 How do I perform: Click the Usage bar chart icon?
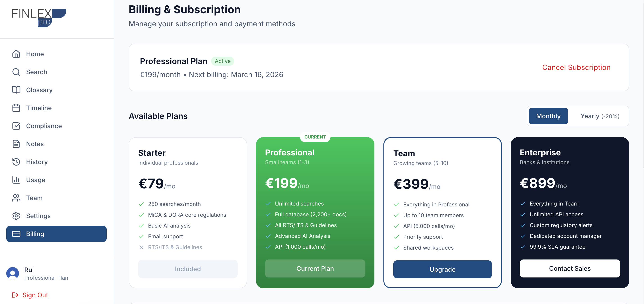point(16,180)
